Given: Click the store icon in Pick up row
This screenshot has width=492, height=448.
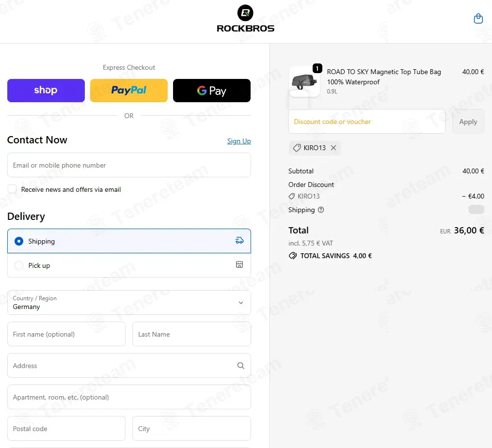Looking at the screenshot, I should tap(239, 264).
